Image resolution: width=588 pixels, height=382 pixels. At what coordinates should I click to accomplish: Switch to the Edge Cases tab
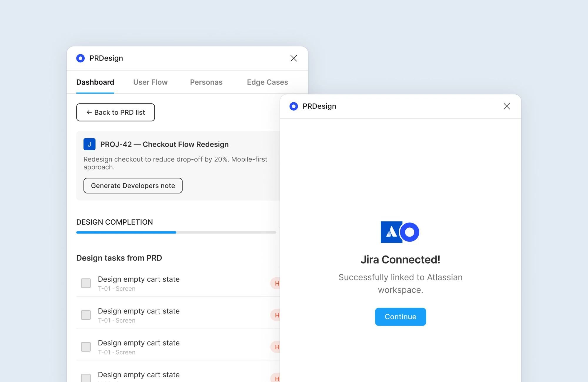tap(267, 82)
